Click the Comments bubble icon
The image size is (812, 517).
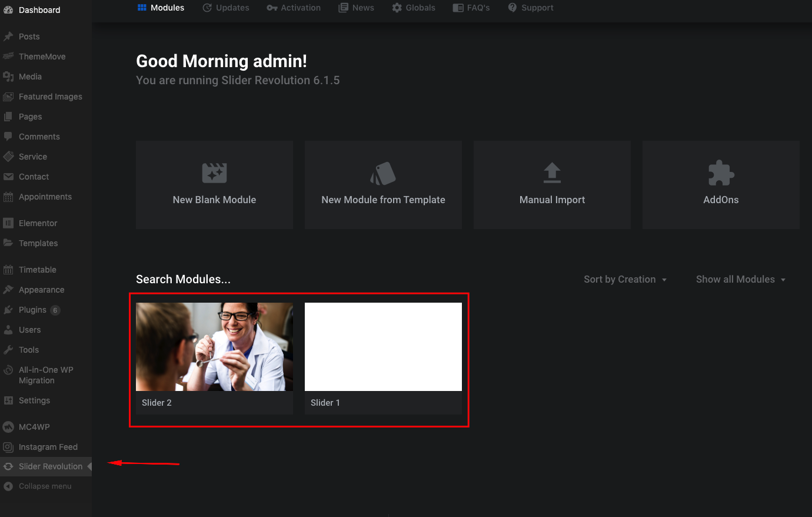pyautogui.click(x=8, y=137)
